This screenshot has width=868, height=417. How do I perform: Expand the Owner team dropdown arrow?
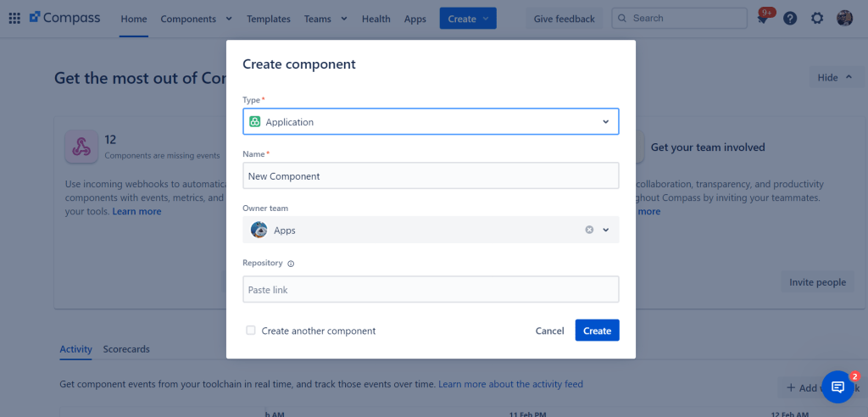[606, 230]
